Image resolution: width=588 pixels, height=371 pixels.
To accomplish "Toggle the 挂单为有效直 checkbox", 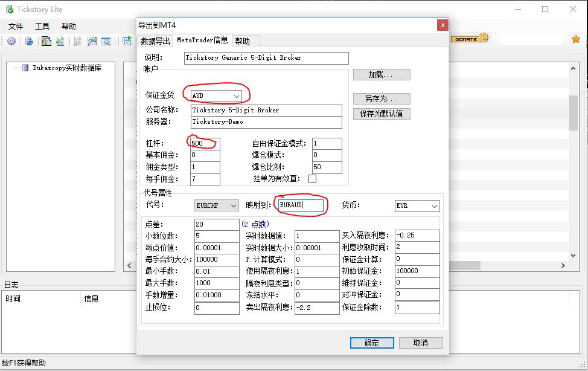I will coord(312,178).
